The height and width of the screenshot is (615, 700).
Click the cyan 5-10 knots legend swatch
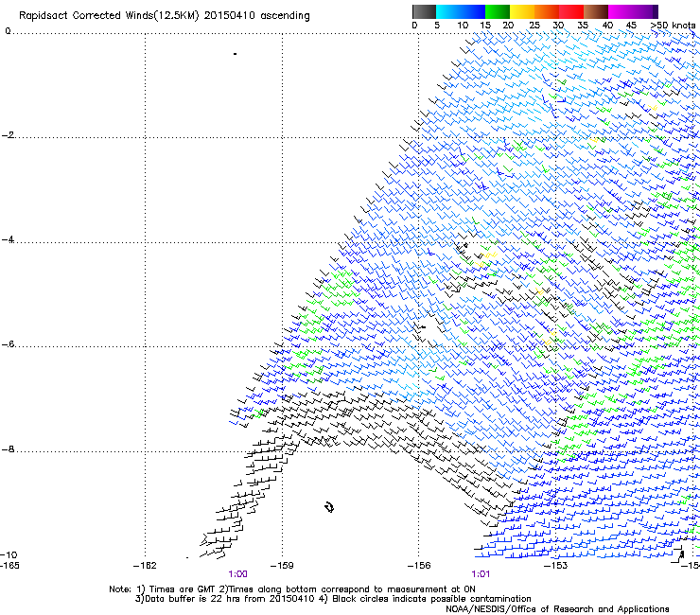(x=448, y=11)
